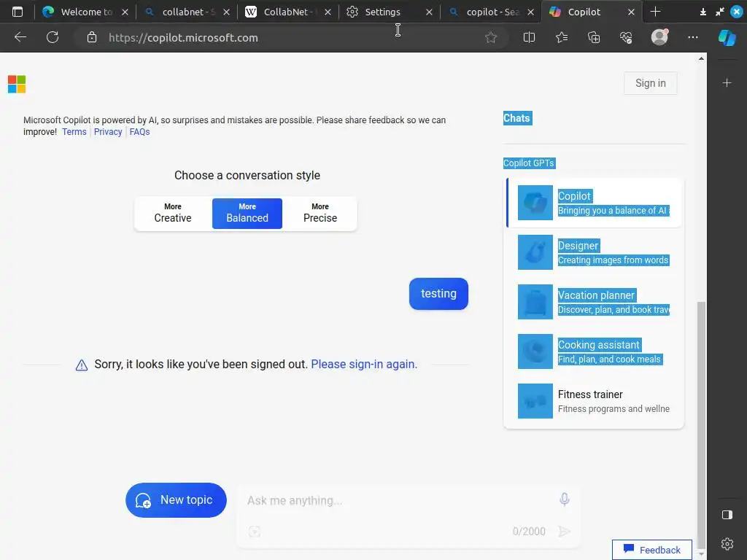Open the FAQs link
This screenshot has height=560, width=747.
[139, 132]
